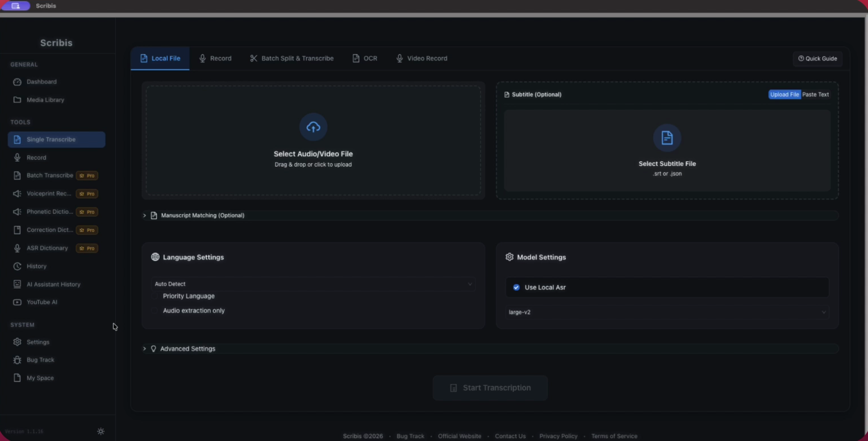Click the Scribis ©2026 footer text

coord(363,436)
